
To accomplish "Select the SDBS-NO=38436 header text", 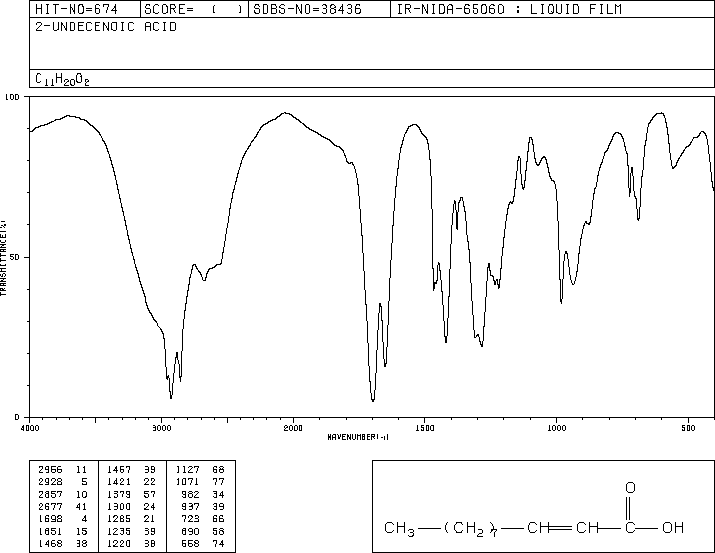I will (x=307, y=9).
